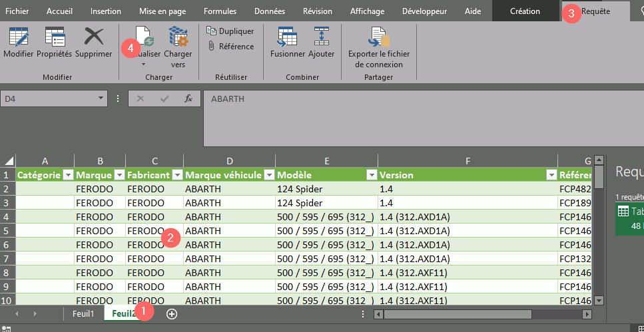Viewport: 644px width, 332px height.
Task: Open the Name Box dropdown arrow
Action: 101,98
